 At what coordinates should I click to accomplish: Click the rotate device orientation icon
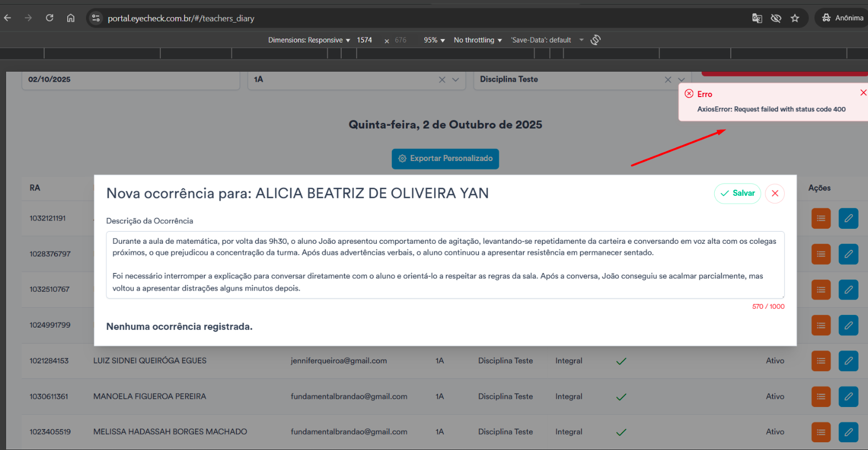point(595,40)
